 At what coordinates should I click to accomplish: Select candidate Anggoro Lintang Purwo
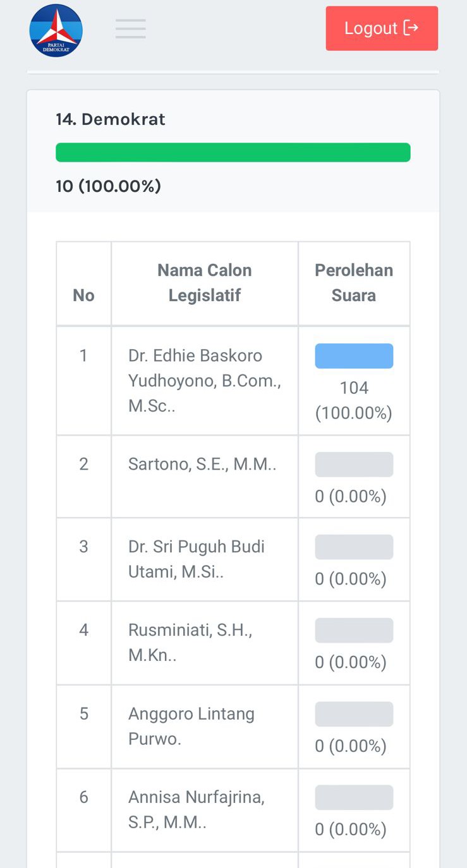[x=191, y=726]
